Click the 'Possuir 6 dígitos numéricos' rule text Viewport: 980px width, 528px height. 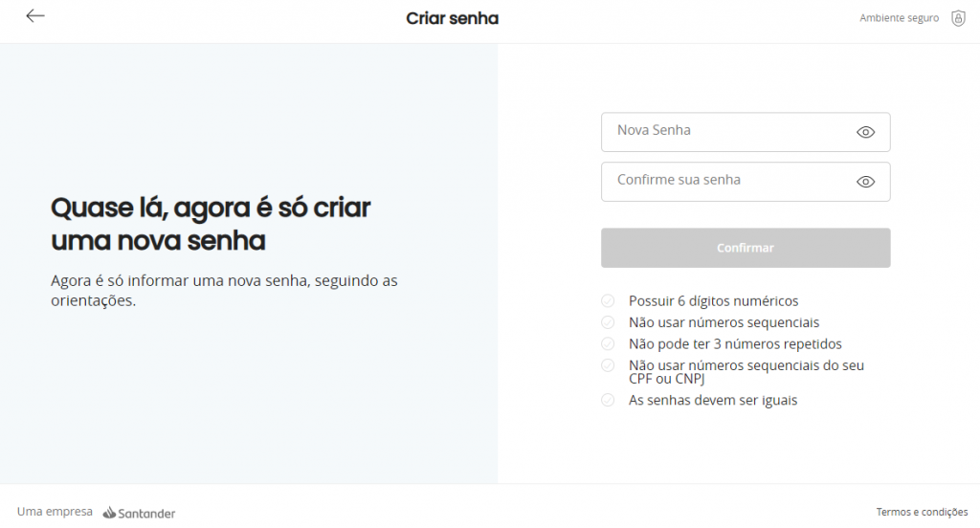713,301
